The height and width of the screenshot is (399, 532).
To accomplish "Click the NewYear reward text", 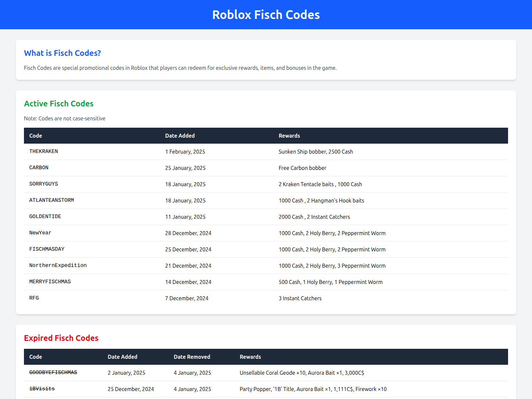I will tap(332, 233).
